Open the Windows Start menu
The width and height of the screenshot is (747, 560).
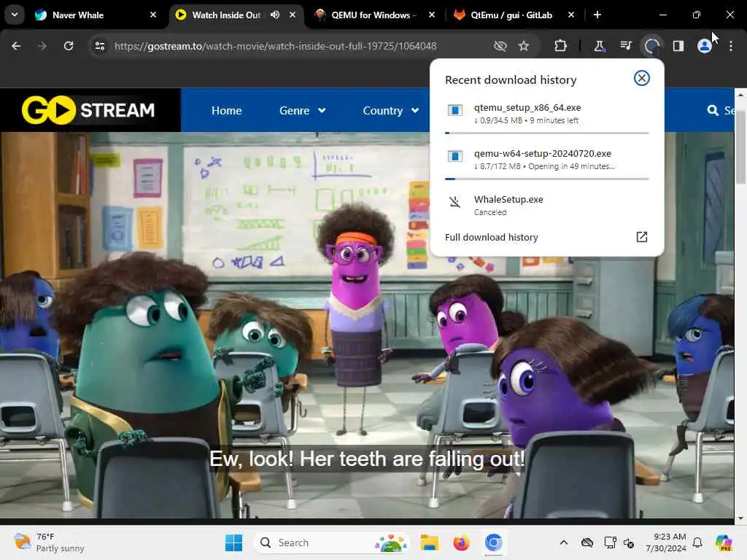(233, 542)
